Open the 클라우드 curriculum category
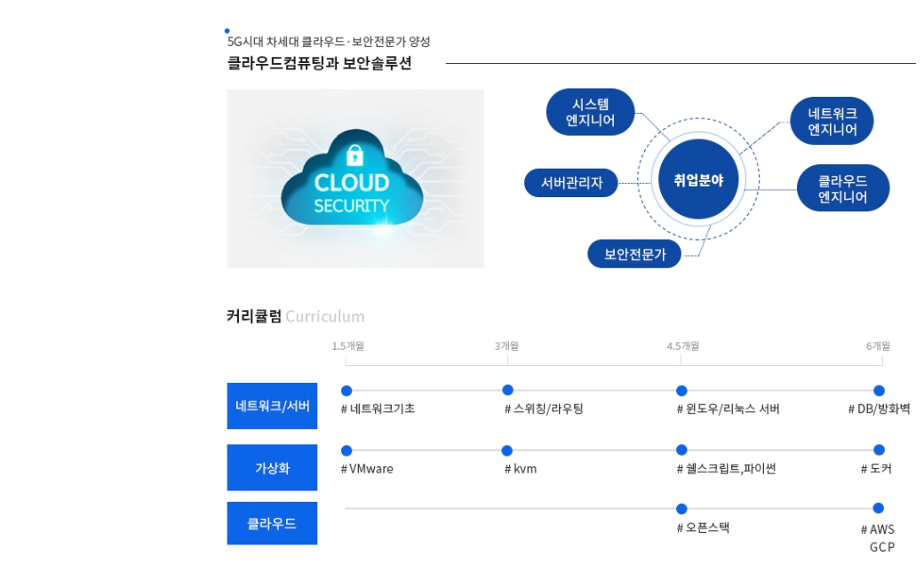924x572 pixels. 272,523
